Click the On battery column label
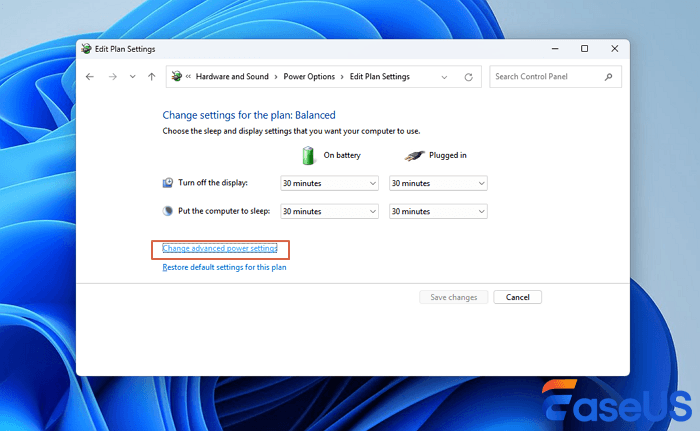The height and width of the screenshot is (431, 700). click(342, 155)
